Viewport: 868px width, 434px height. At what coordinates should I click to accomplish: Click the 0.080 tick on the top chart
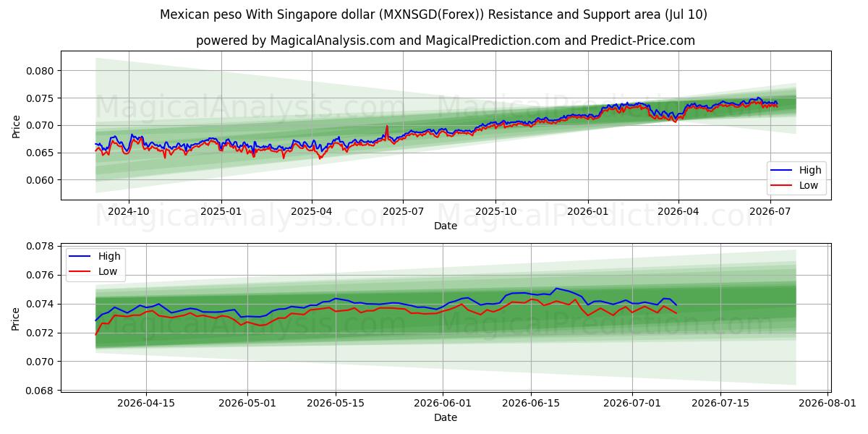(40, 71)
